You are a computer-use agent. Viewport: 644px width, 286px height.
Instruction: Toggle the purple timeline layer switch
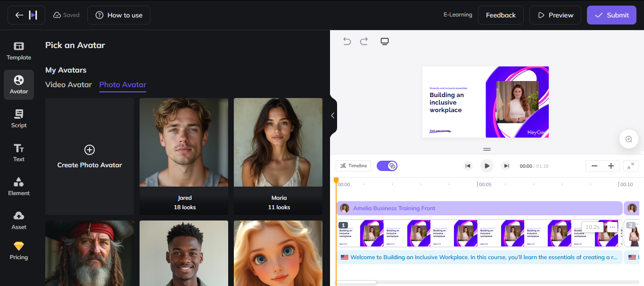pos(387,166)
